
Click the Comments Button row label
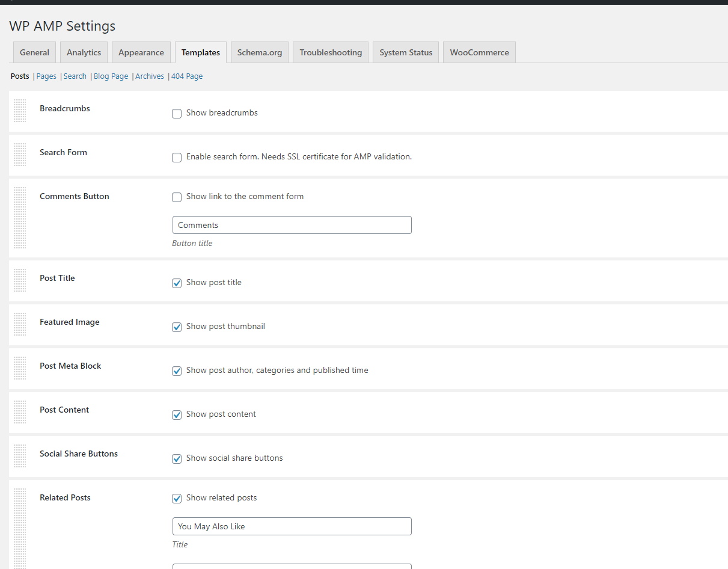point(75,196)
